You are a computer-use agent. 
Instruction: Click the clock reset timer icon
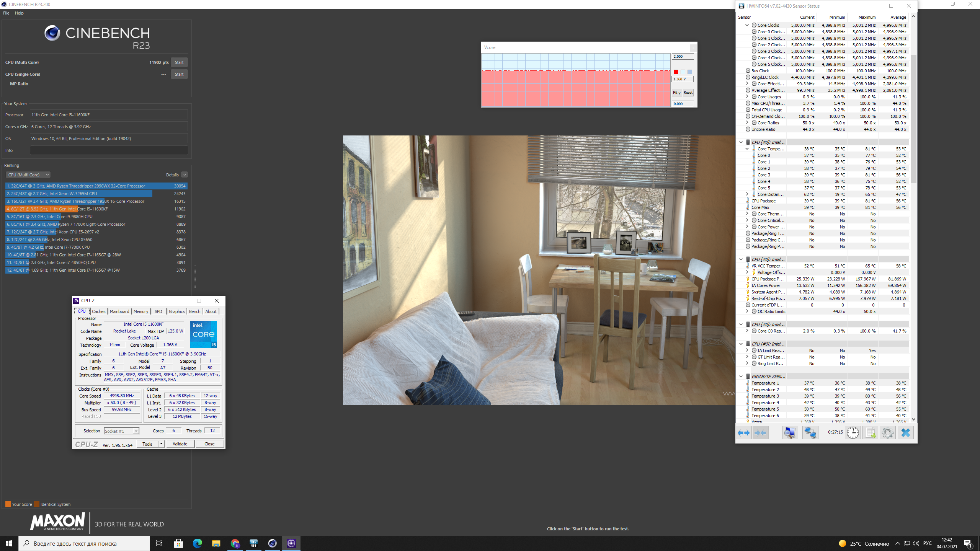coord(853,433)
